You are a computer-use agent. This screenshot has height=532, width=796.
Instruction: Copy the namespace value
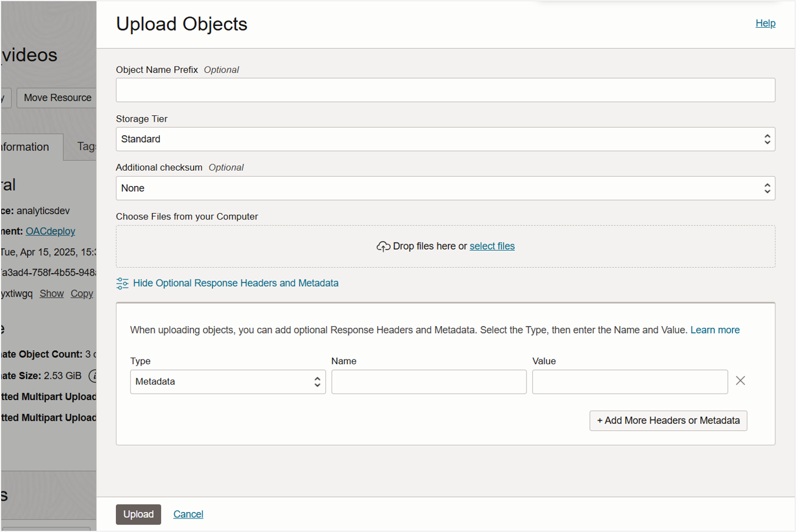pyautogui.click(x=81, y=293)
